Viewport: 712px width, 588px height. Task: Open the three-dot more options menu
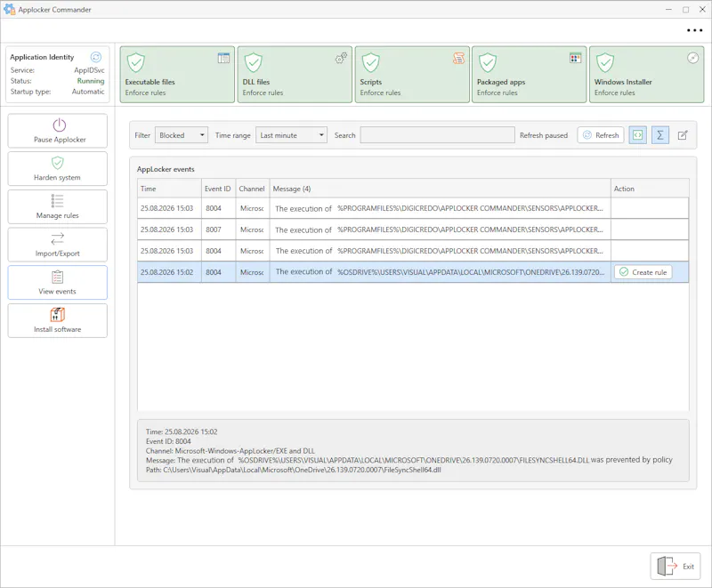tap(694, 30)
